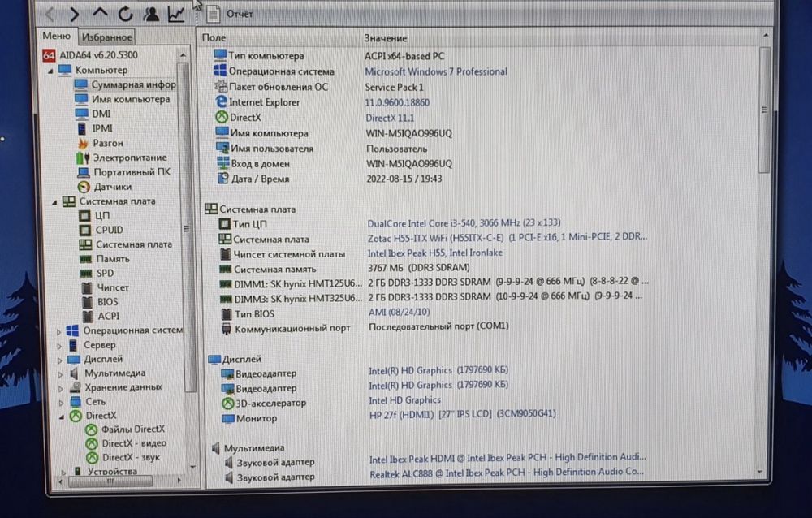
Task: Collapse the Системная плата tree section
Action: coord(55,202)
